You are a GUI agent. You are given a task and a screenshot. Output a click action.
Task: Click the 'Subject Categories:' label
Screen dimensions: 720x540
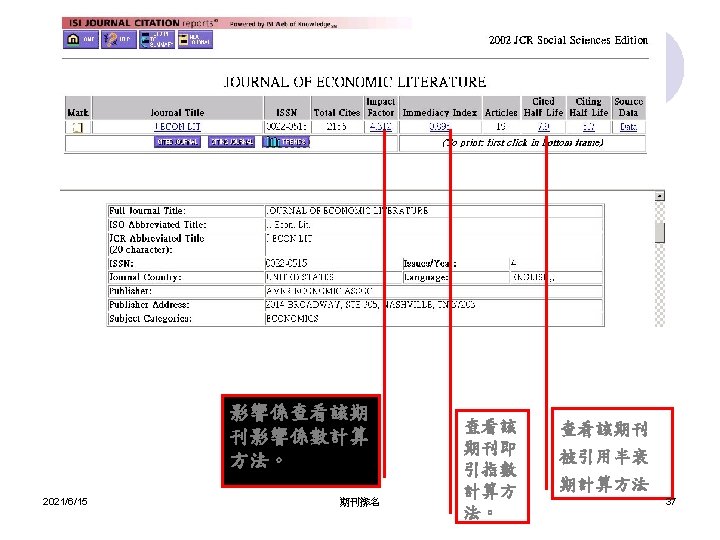tap(150, 319)
